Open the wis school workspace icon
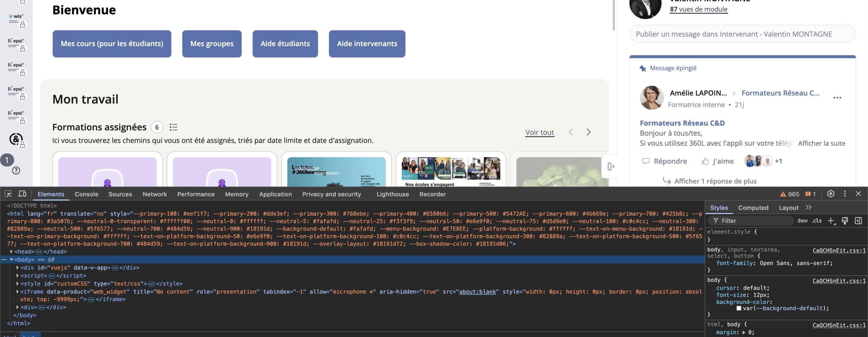This screenshot has height=337, width=868. (x=16, y=19)
